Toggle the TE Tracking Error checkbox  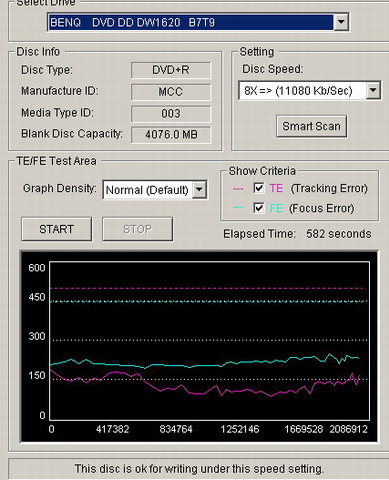point(259,188)
